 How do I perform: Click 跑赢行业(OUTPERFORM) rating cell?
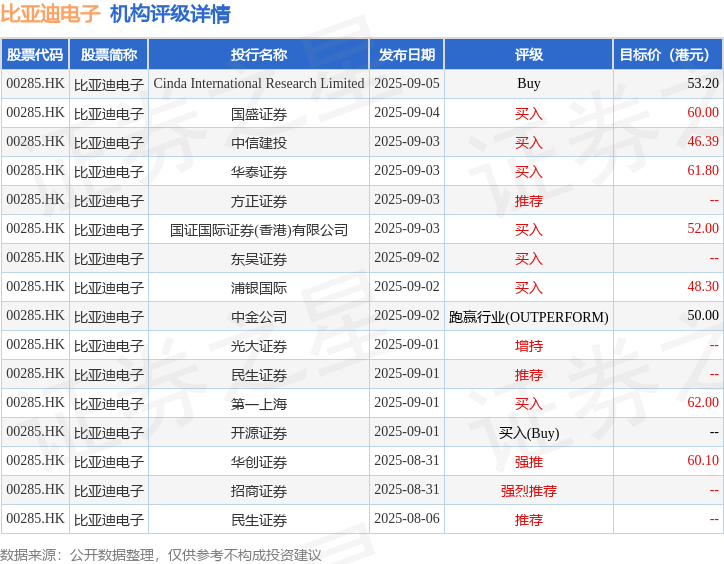[529, 317]
